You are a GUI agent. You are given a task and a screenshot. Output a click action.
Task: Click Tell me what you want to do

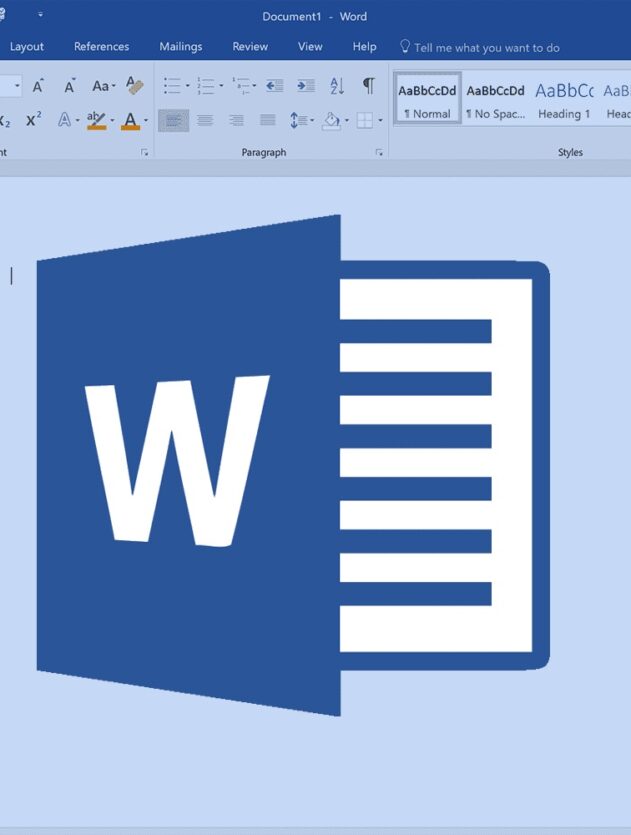coord(487,48)
